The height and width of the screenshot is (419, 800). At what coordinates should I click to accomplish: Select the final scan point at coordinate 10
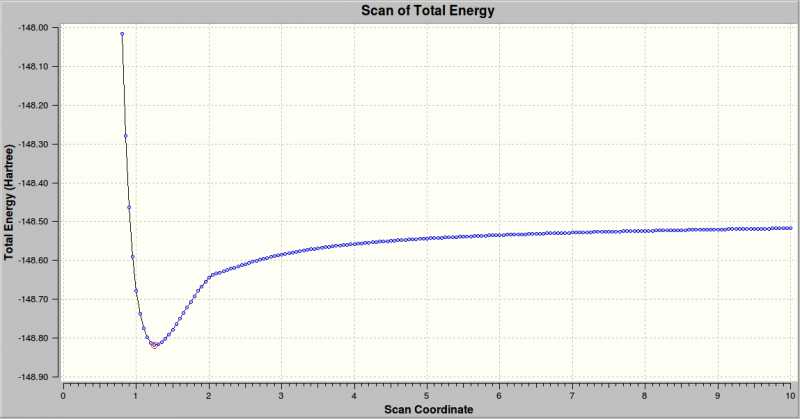point(790,228)
